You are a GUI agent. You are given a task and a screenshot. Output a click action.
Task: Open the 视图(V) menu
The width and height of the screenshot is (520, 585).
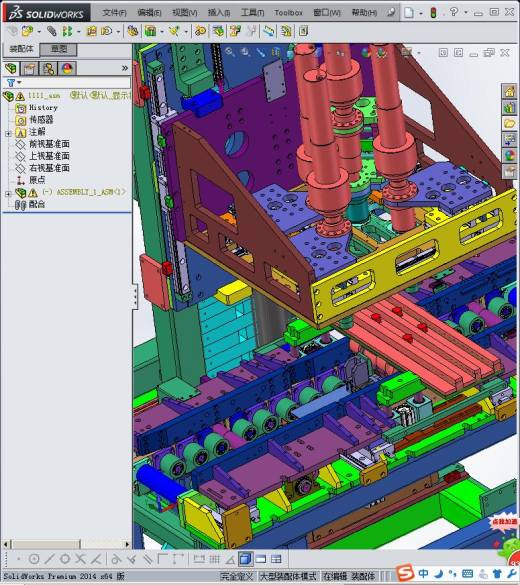click(185, 13)
